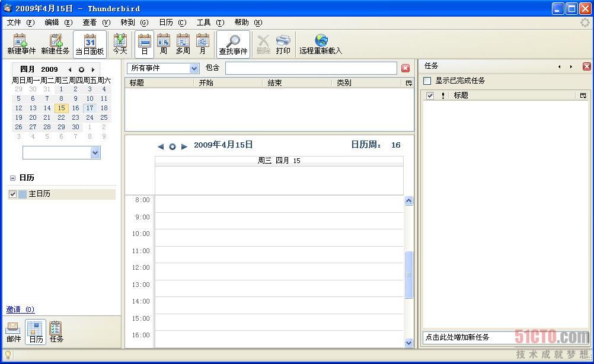Close the Tasks (任务) pane
This screenshot has height=364, width=594.
point(586,66)
